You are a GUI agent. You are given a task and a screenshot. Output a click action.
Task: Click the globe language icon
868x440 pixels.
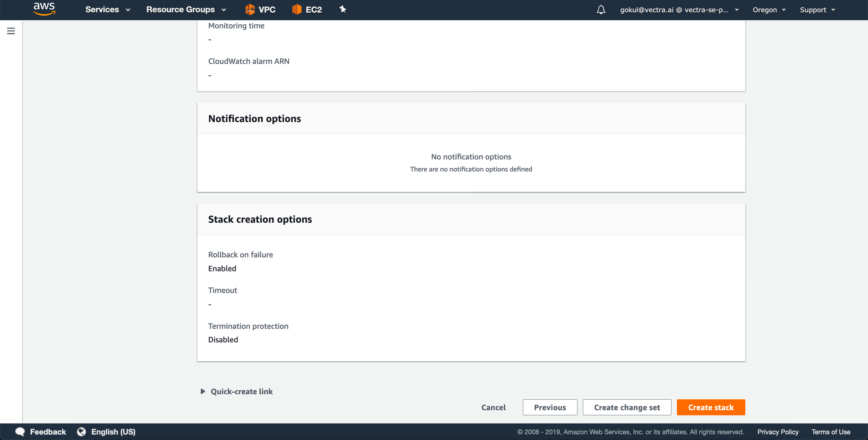(x=81, y=432)
